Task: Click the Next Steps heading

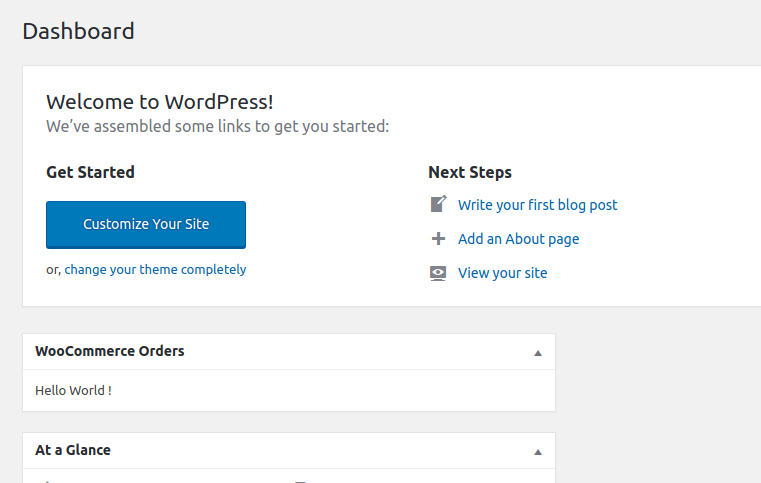Action: click(x=470, y=172)
